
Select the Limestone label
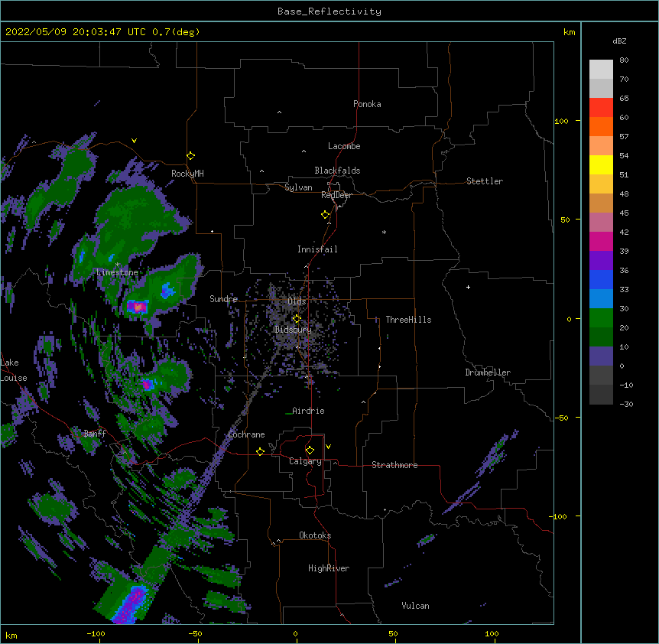pos(117,272)
